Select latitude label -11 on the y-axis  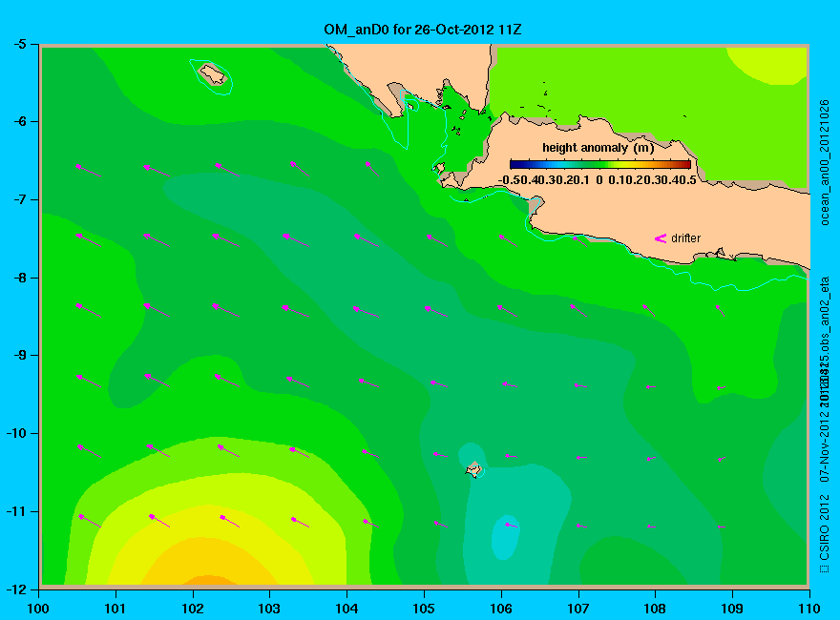pos(16,511)
